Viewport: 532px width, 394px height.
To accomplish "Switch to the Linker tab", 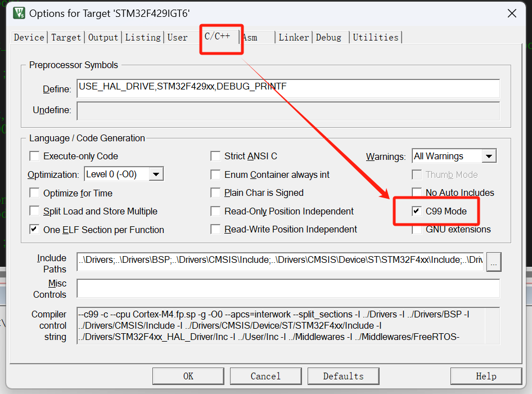I will pyautogui.click(x=294, y=38).
